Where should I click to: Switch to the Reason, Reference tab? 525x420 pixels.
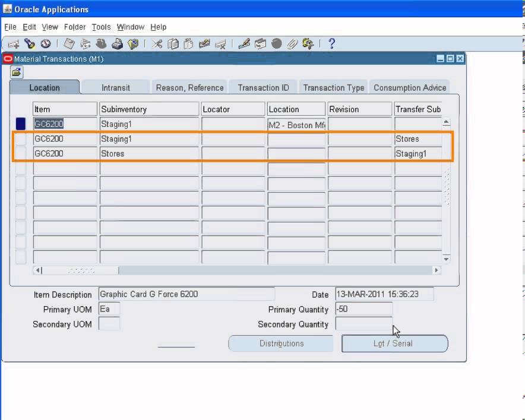click(x=189, y=88)
